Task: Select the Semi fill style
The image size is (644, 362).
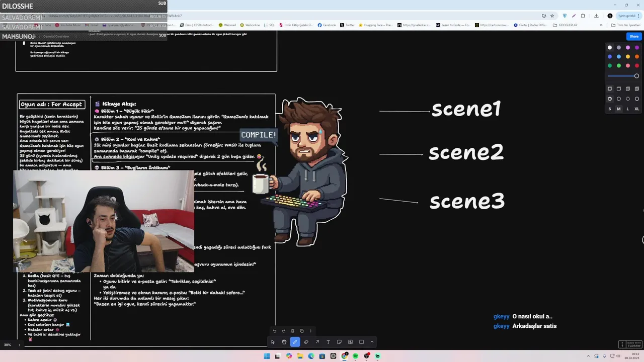Action: click(x=619, y=89)
